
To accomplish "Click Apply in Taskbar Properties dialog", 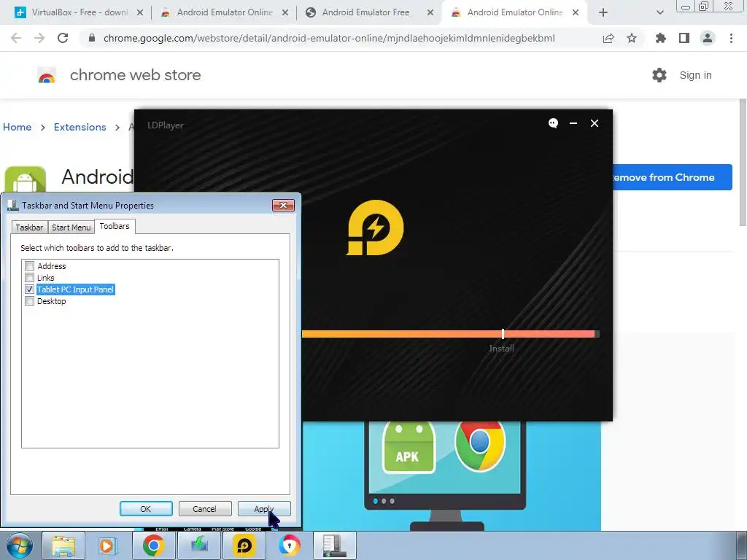I will 264,508.
